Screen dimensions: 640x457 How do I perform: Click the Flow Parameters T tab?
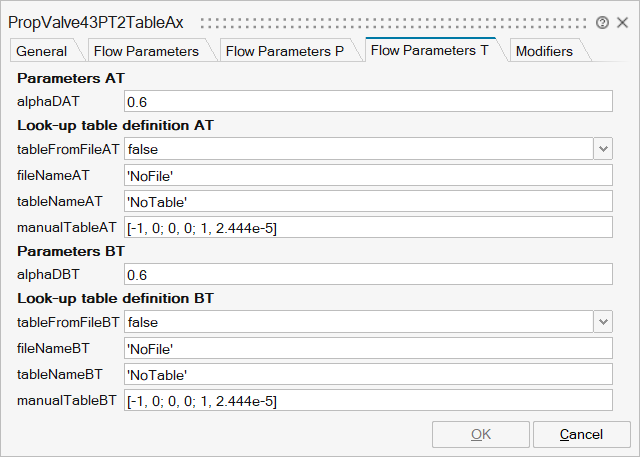pyautogui.click(x=434, y=51)
